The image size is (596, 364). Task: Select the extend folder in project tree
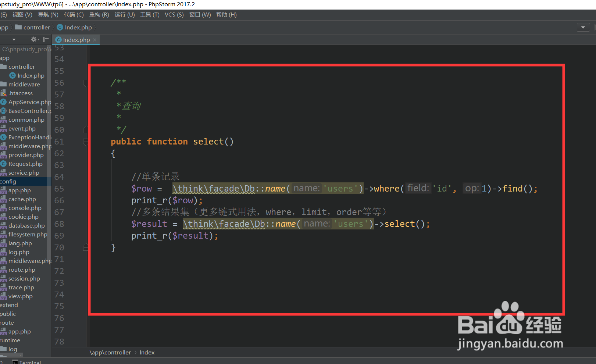[9, 305]
